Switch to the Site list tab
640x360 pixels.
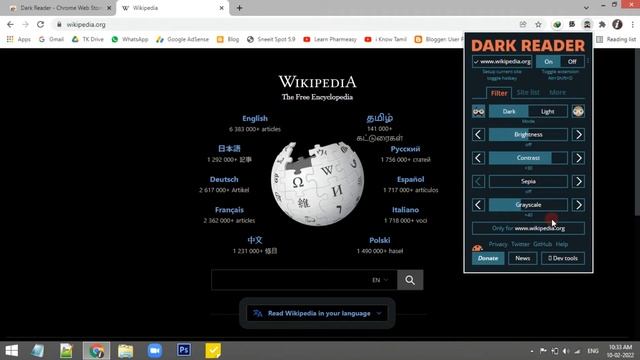pyautogui.click(x=528, y=93)
